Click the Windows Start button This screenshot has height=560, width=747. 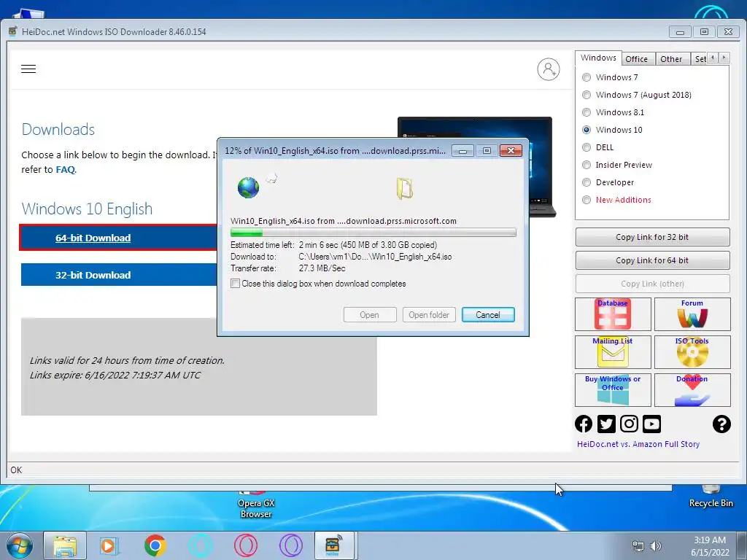(x=20, y=545)
